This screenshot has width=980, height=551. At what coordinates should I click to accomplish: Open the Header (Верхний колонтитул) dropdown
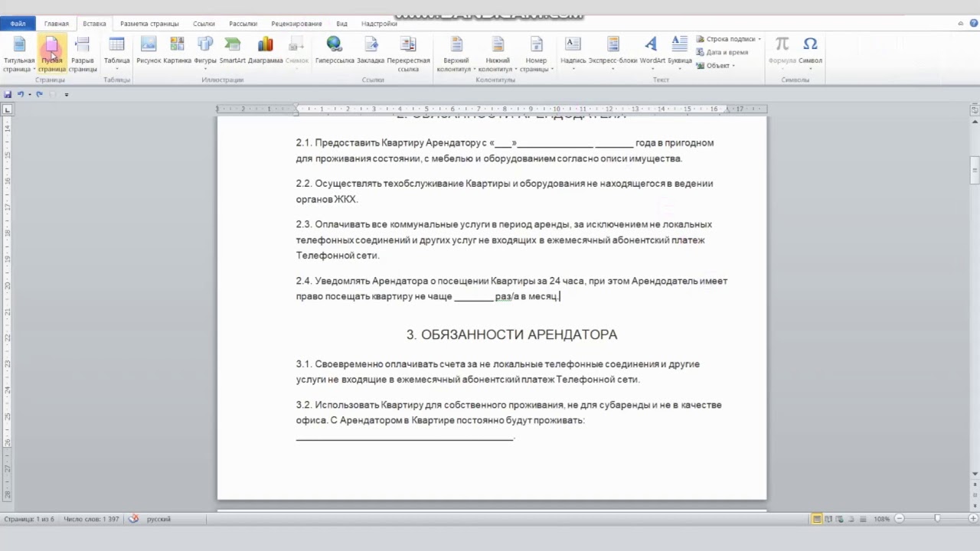(456, 54)
